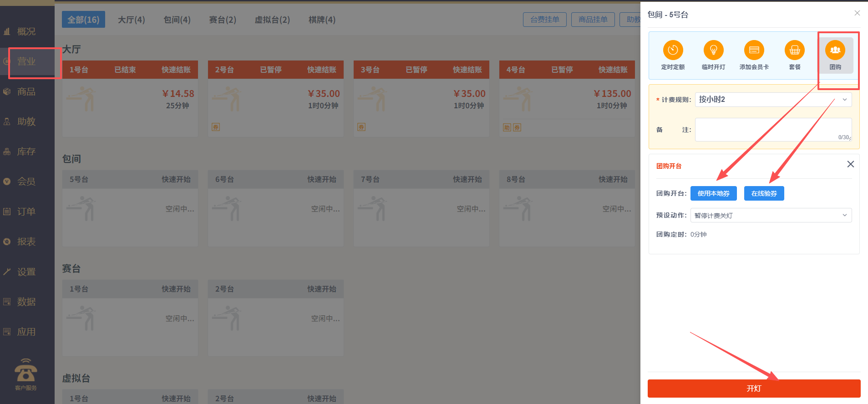The image size is (868, 404).
Task: Switch to the 包间(4) tab
Action: [x=177, y=20]
